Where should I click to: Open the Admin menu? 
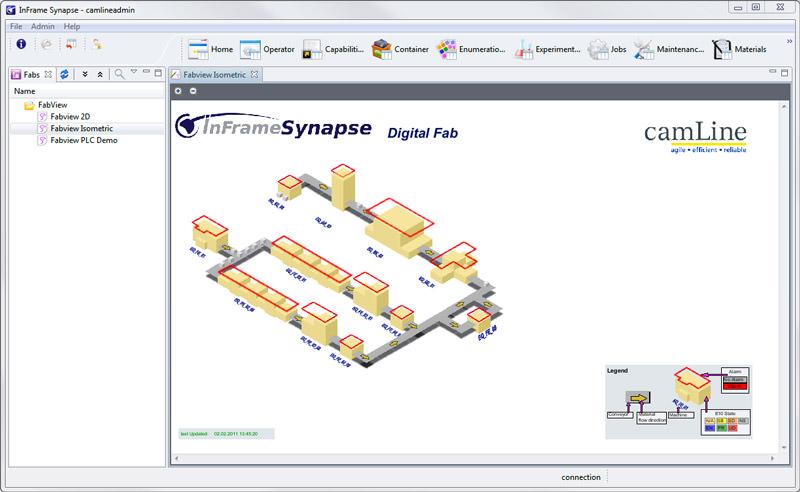[42, 26]
